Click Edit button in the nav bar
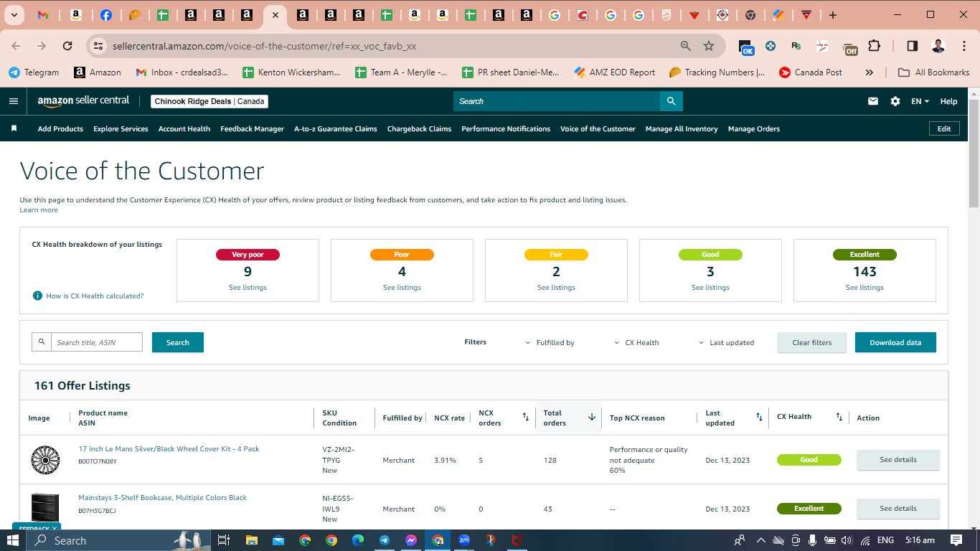The image size is (980, 551). point(944,128)
